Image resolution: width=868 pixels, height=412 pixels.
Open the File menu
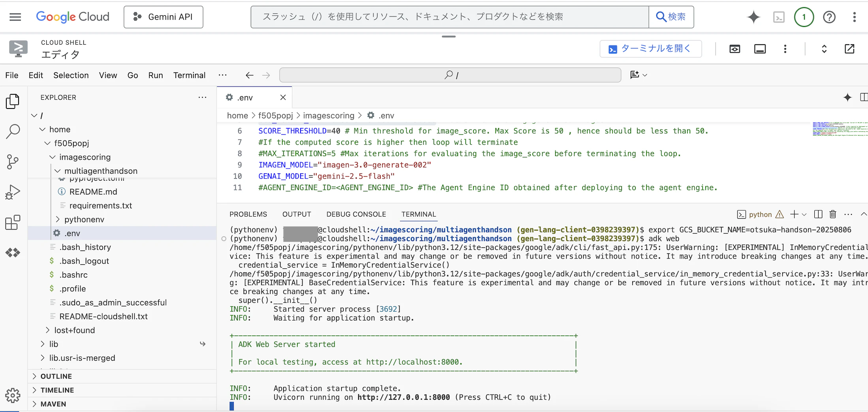(12, 75)
